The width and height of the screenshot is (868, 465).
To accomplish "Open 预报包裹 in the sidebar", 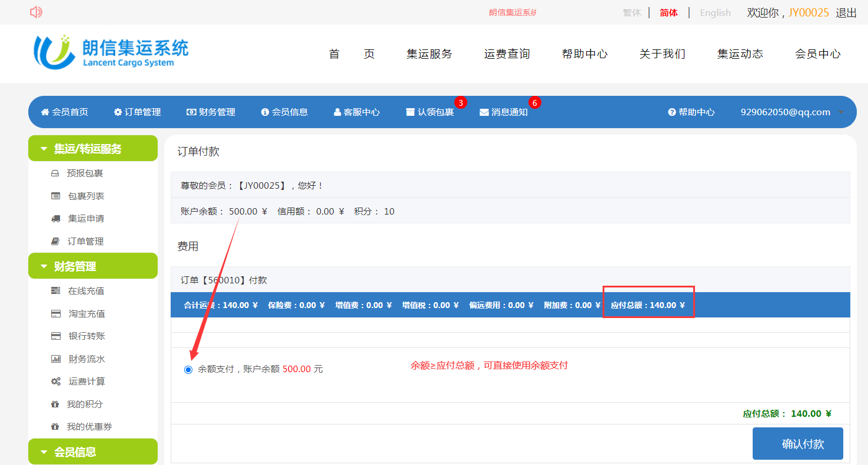I will coord(85,173).
